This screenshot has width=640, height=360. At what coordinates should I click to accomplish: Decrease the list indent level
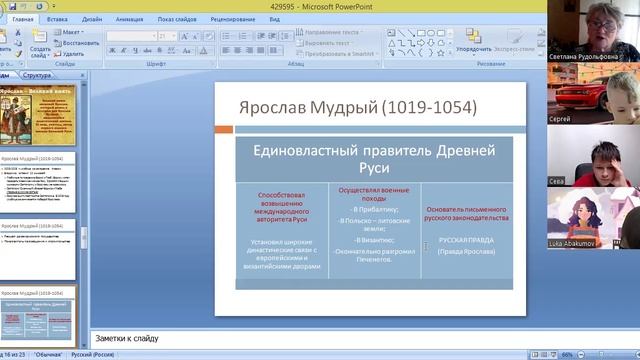[x=261, y=36]
